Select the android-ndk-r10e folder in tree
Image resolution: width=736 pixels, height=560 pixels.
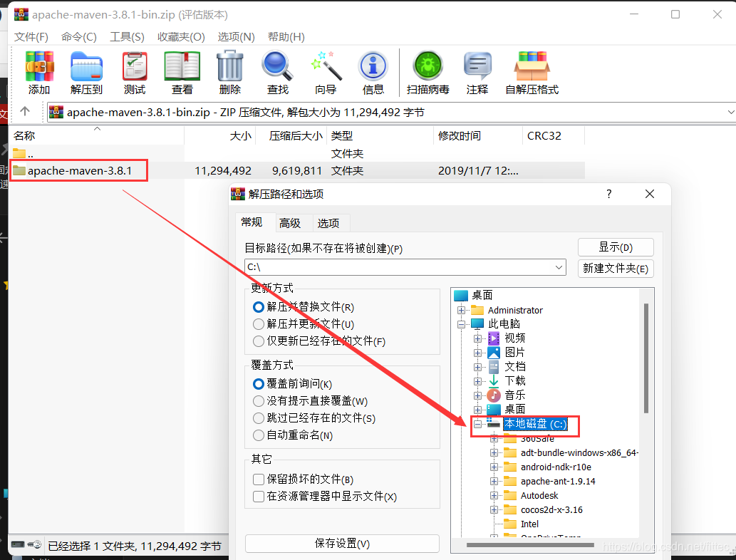[x=556, y=467]
